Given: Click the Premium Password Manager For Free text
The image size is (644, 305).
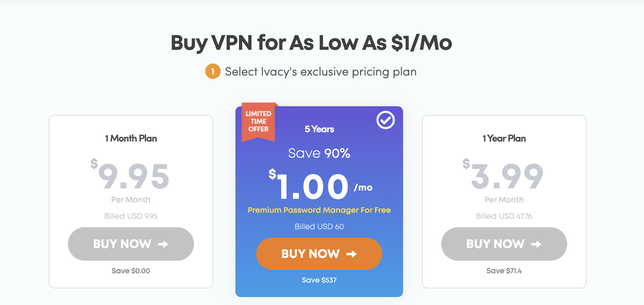Looking at the screenshot, I should [x=319, y=210].
